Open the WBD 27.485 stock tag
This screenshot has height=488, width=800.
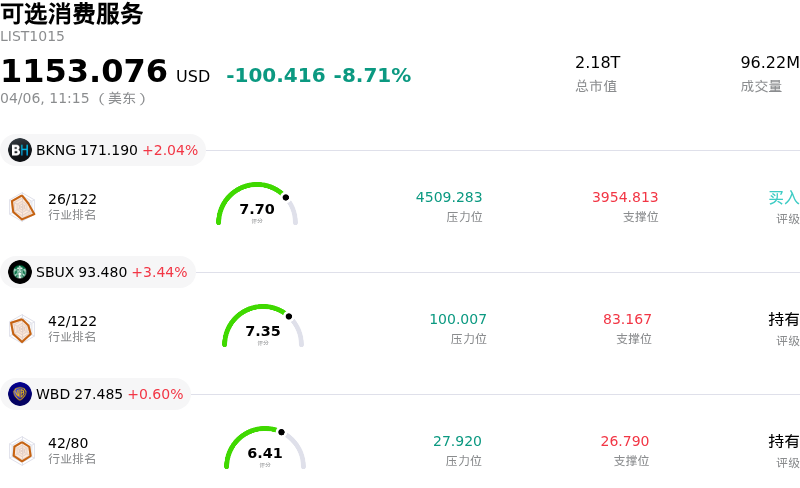point(97,394)
